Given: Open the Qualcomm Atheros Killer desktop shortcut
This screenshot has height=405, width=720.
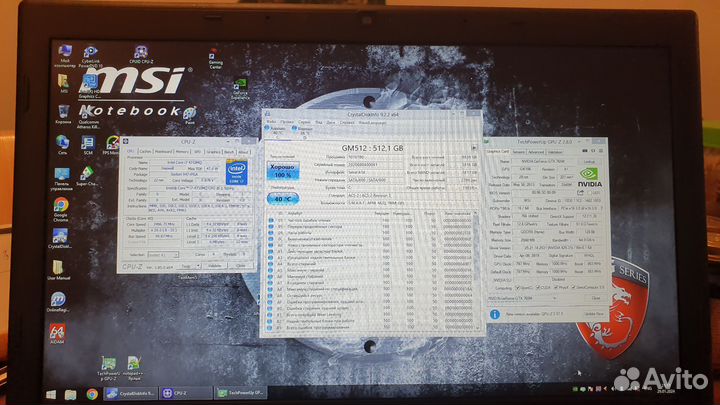Looking at the screenshot, I should coord(88,118).
